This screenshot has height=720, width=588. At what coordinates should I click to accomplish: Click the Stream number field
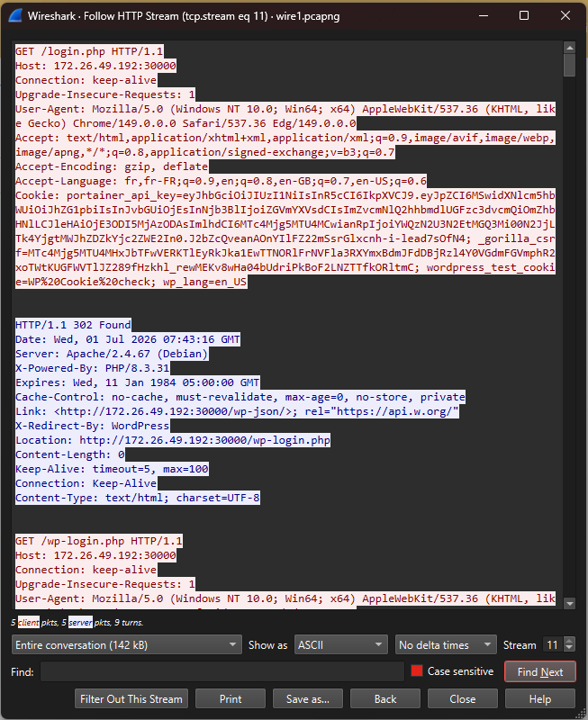pyautogui.click(x=553, y=644)
